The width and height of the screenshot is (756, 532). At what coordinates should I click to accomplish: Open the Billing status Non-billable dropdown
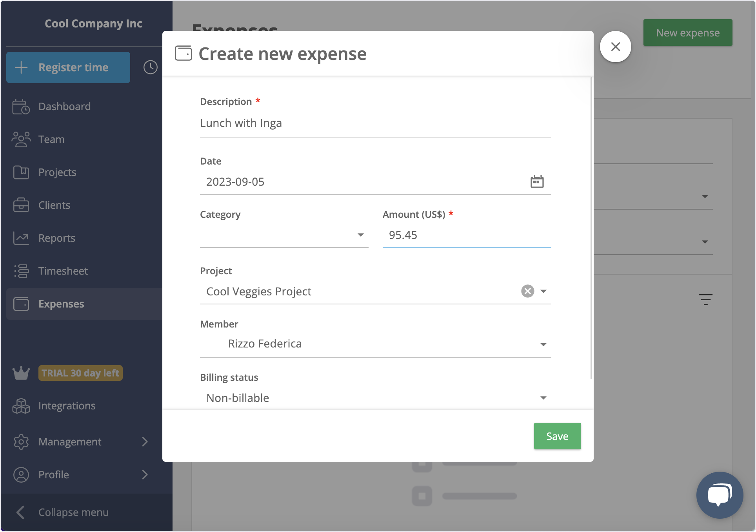click(543, 398)
